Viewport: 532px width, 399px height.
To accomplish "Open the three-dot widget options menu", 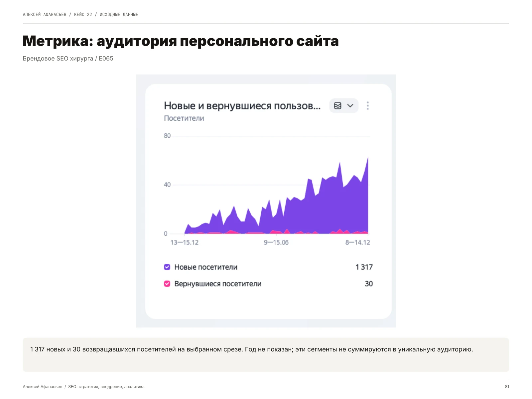I will click(x=367, y=106).
